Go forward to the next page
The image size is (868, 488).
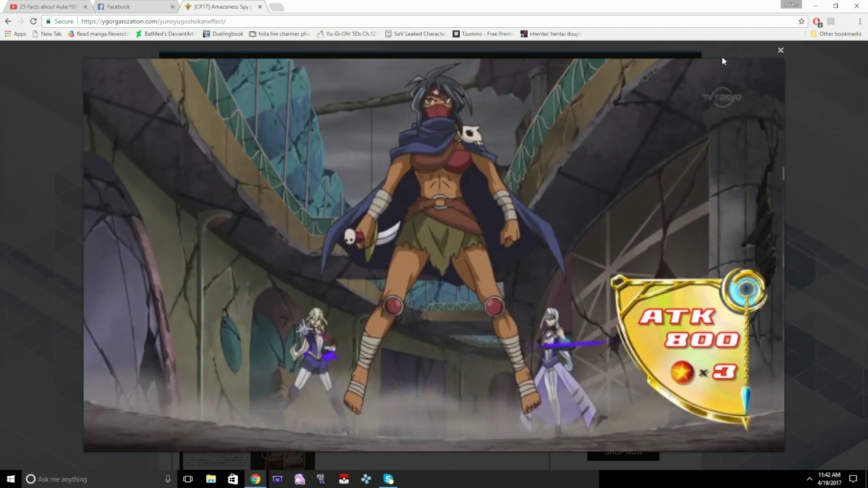click(20, 21)
